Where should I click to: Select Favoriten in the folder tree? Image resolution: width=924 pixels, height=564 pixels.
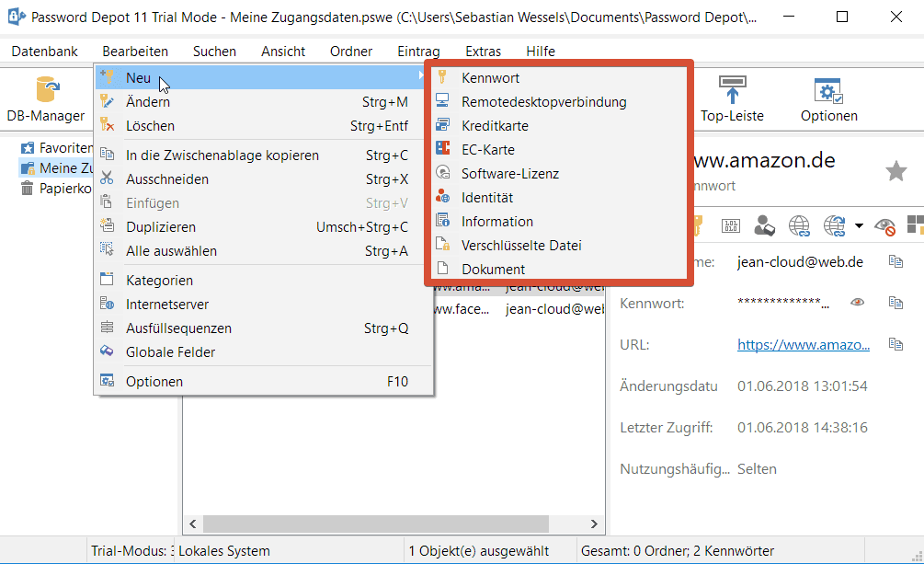(57, 147)
